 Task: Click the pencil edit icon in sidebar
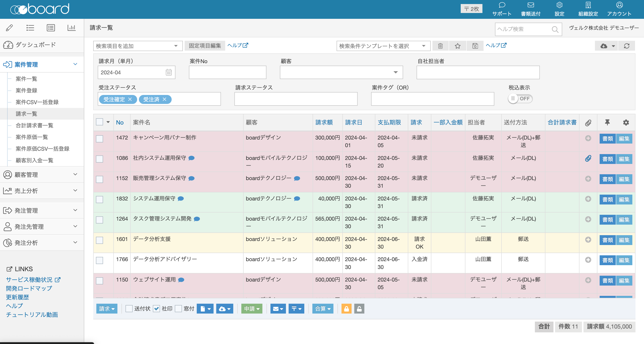(x=9, y=28)
